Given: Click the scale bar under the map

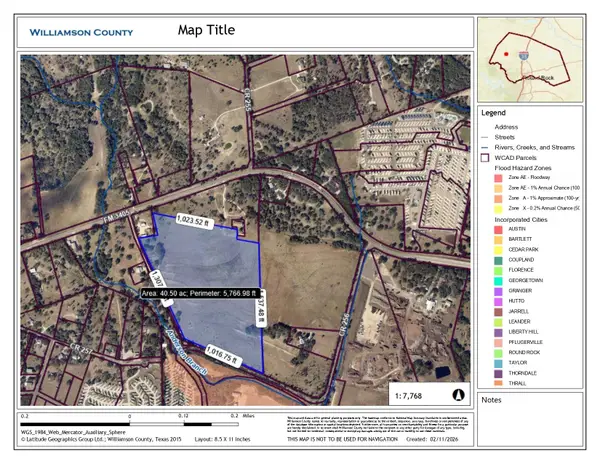Looking at the screenshot, I should 128,413.
